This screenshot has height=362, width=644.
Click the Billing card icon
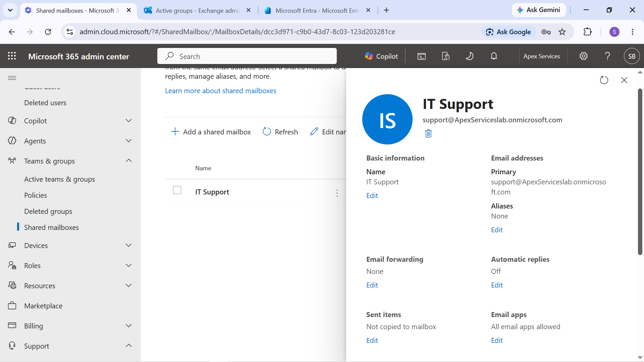[12, 325]
